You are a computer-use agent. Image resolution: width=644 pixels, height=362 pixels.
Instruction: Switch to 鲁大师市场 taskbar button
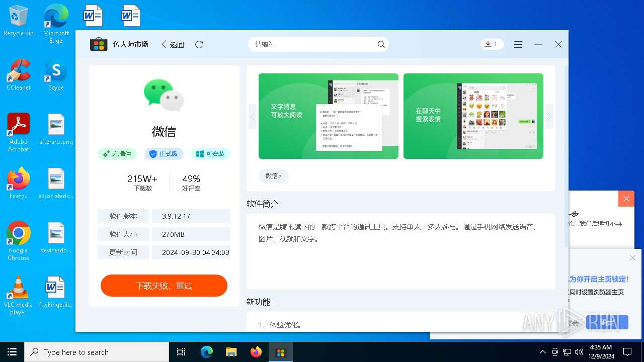coord(281,352)
